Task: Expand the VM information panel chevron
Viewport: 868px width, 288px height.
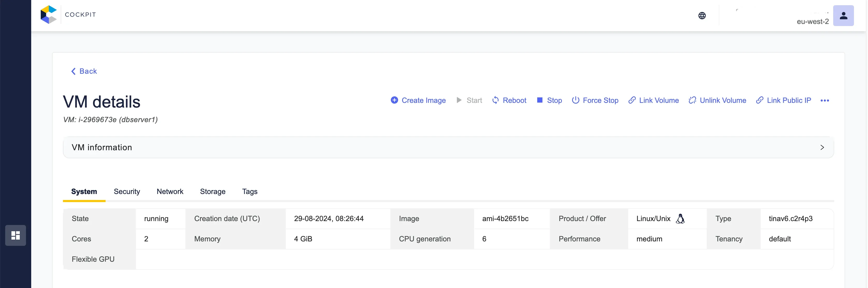Action: 822,147
